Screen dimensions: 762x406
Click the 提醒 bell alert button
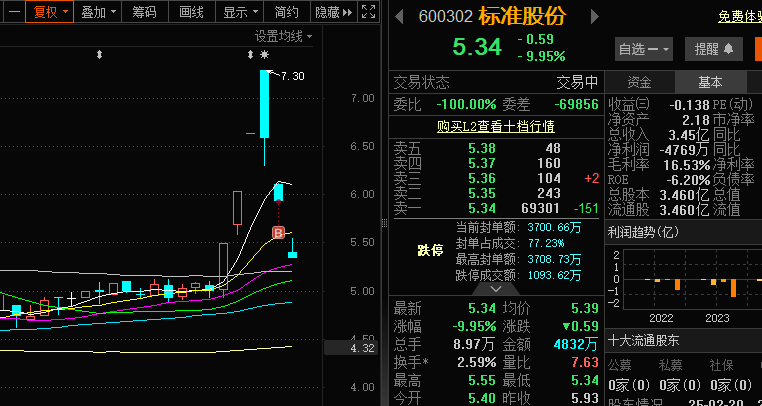tap(714, 49)
